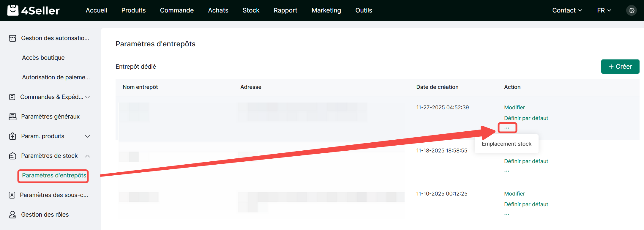The image size is (644, 230).
Task: Click the 4Seller logo icon
Action: point(13,10)
